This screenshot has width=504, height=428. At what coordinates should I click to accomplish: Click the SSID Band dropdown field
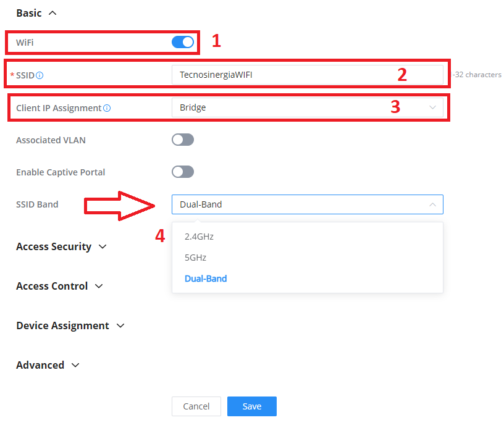pos(307,204)
